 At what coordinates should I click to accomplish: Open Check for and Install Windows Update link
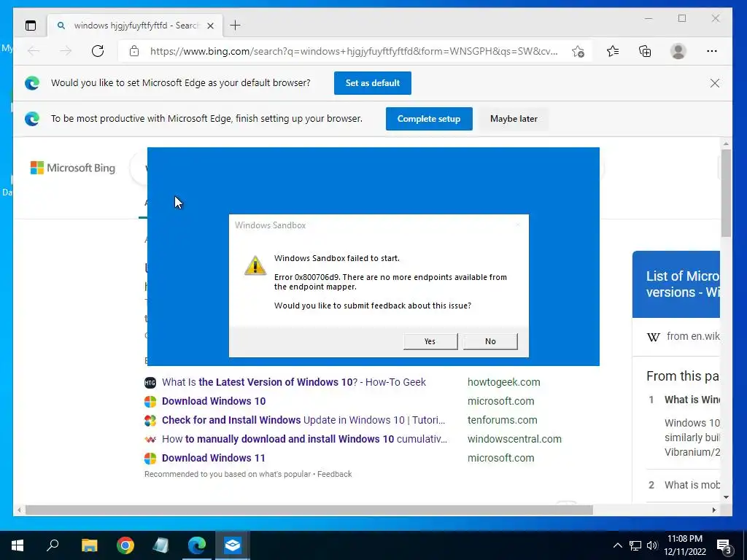303,421
